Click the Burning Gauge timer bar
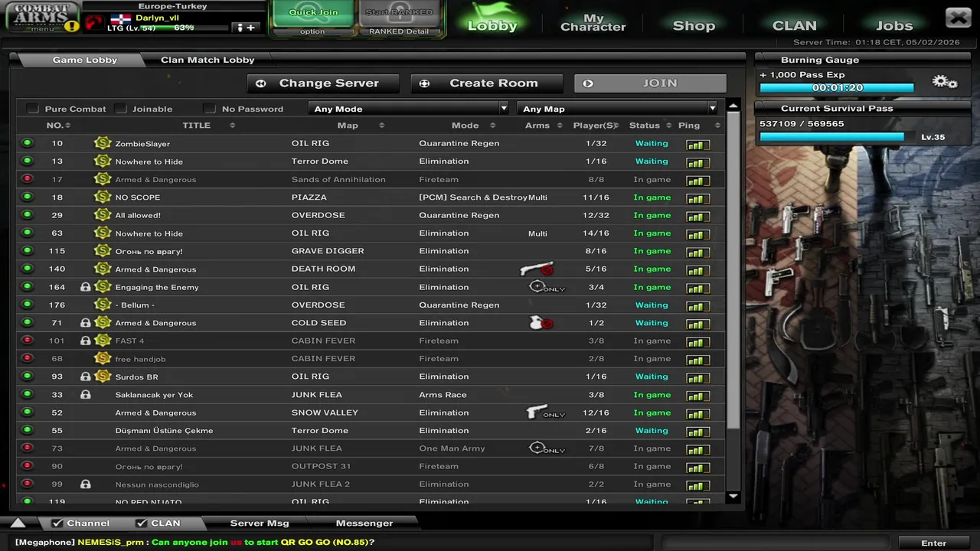The width and height of the screenshot is (980, 551). click(837, 88)
